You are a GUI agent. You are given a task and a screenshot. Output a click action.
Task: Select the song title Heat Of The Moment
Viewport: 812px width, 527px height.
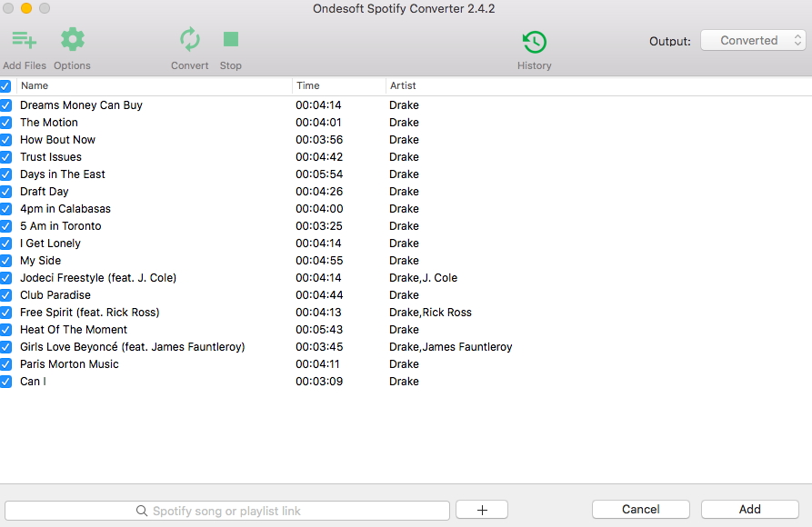point(74,330)
